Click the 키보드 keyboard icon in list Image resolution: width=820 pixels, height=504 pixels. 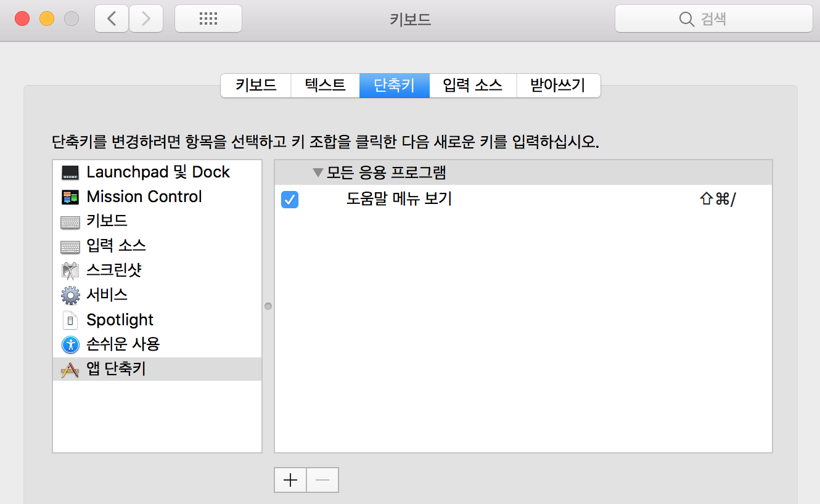(70, 222)
